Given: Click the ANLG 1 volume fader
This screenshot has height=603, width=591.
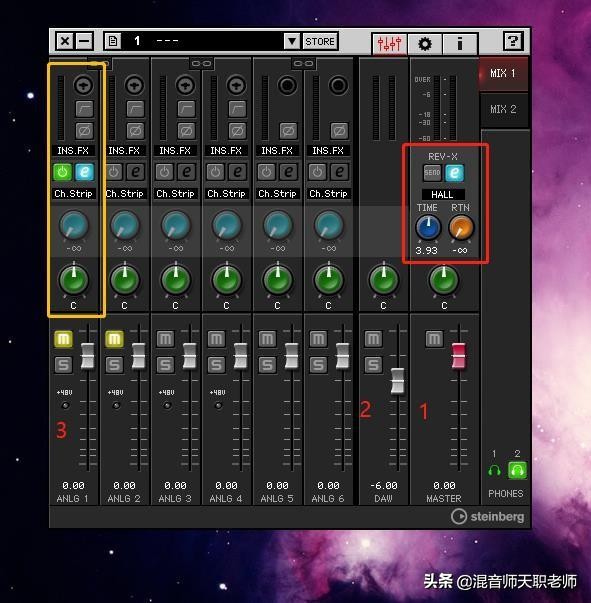Looking at the screenshot, I should click(x=88, y=356).
